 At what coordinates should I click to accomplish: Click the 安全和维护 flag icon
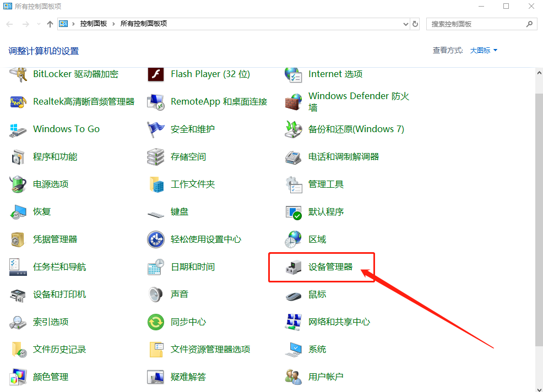(156, 129)
